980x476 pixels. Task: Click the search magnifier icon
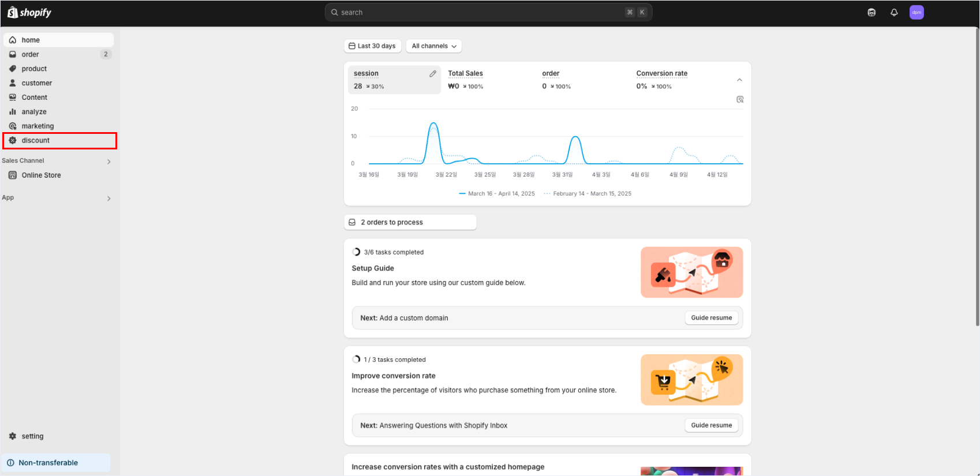[x=334, y=12]
